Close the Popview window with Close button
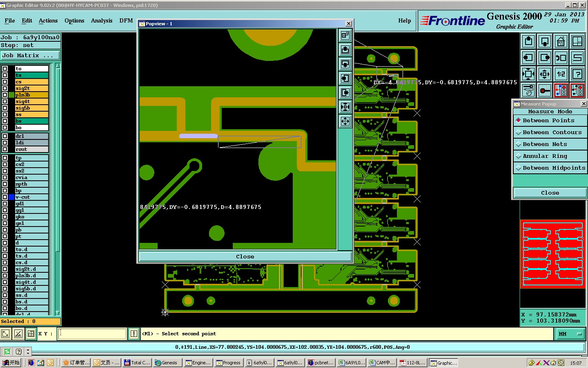 coord(245,257)
